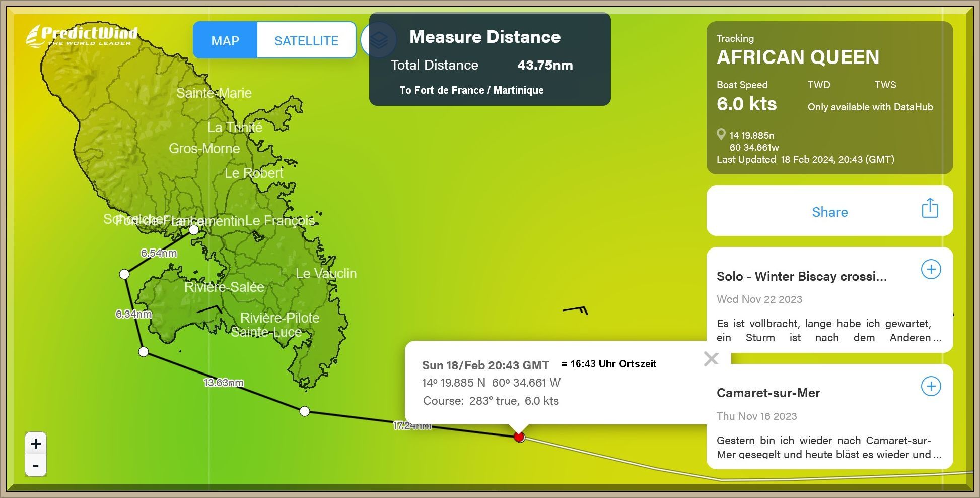Open Solo - Winter Biscay crossing title
This screenshot has height=498, width=980.
click(801, 276)
